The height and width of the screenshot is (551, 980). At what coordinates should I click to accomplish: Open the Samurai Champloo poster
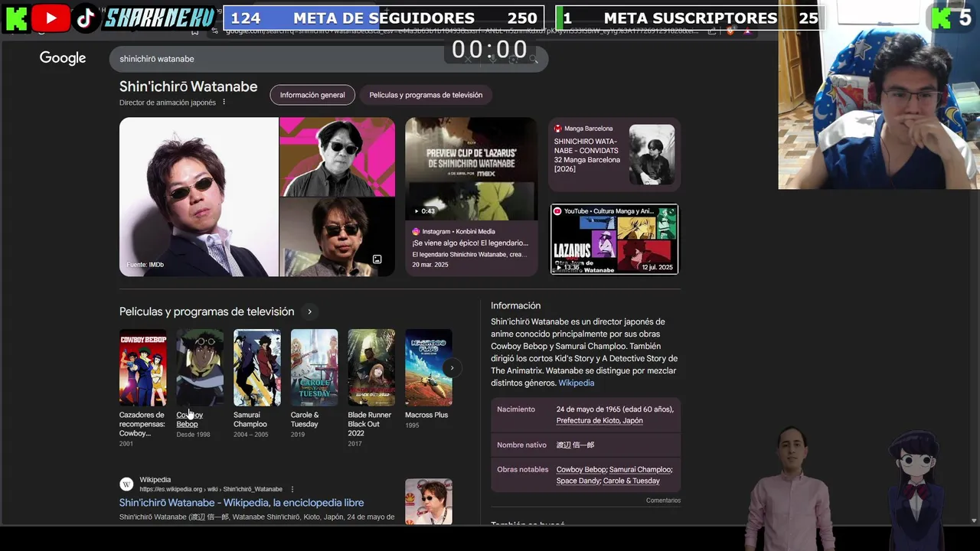[x=257, y=368]
